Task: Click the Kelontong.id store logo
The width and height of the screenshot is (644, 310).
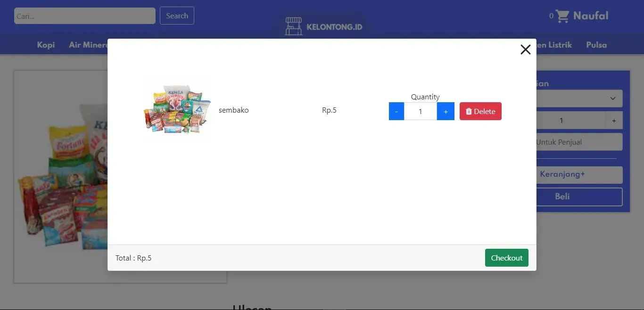Action: (x=323, y=27)
